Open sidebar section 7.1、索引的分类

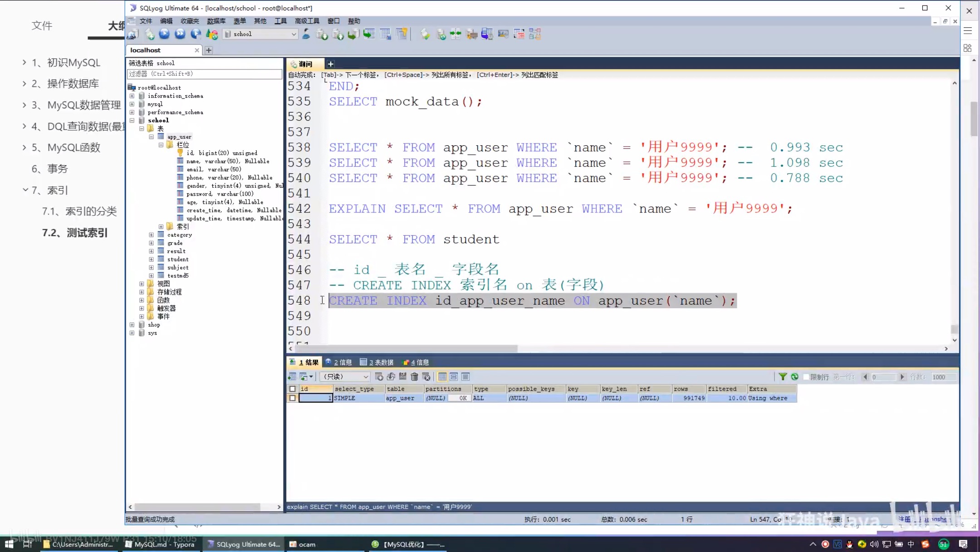click(x=79, y=211)
